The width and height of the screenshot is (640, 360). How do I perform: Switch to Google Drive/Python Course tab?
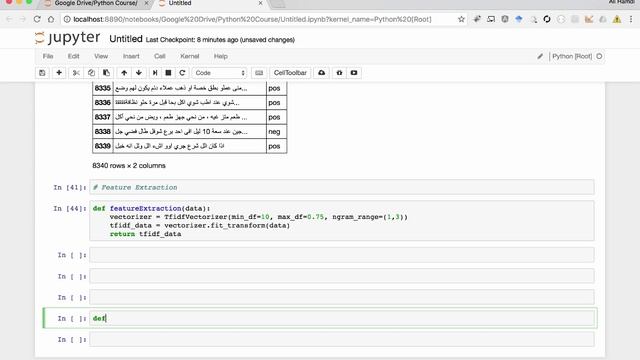(96, 3)
